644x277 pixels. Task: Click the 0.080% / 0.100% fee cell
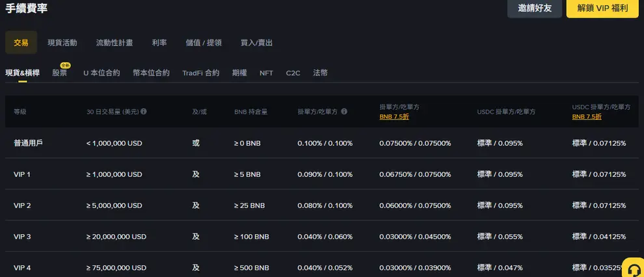[x=325, y=205]
